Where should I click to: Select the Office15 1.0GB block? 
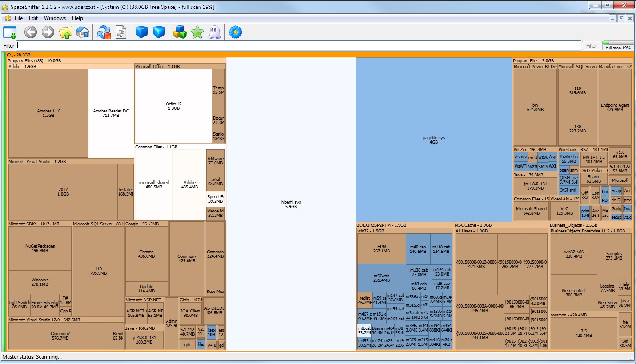(x=173, y=106)
